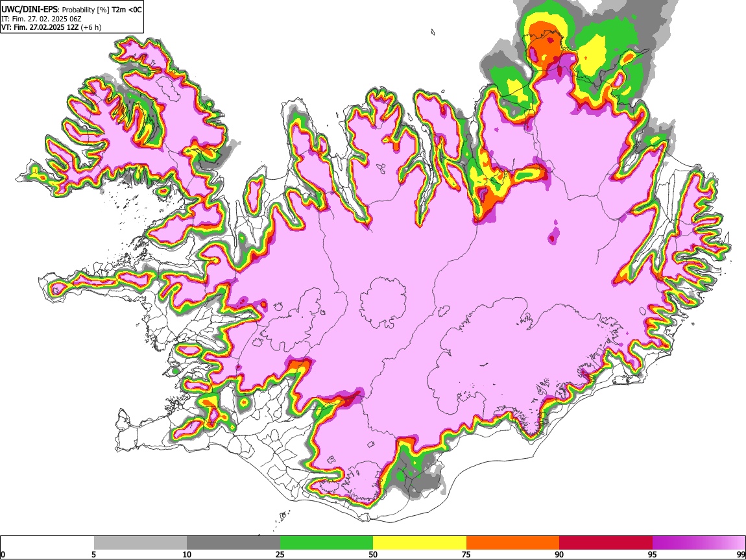Click the orange 75-90% legend swatch

click(x=513, y=543)
